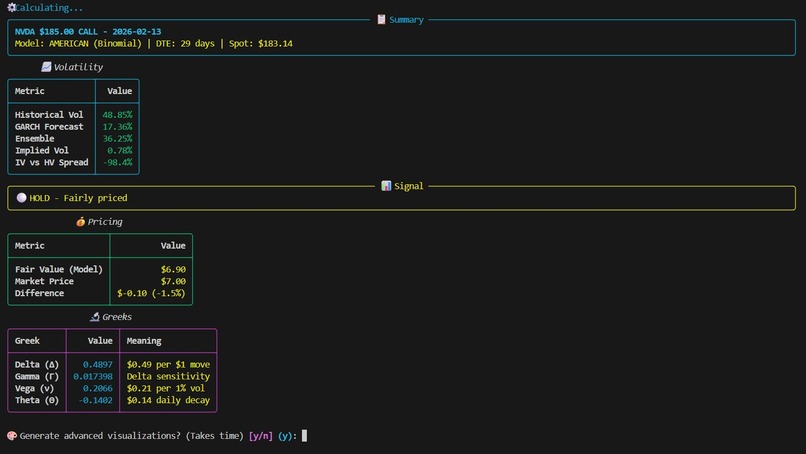Click the Greek column header

(27, 340)
